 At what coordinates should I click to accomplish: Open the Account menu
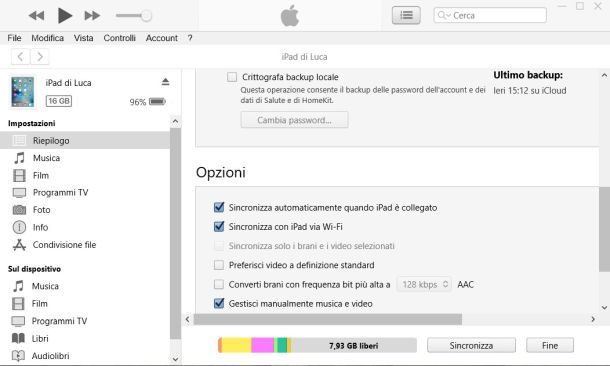[161, 38]
